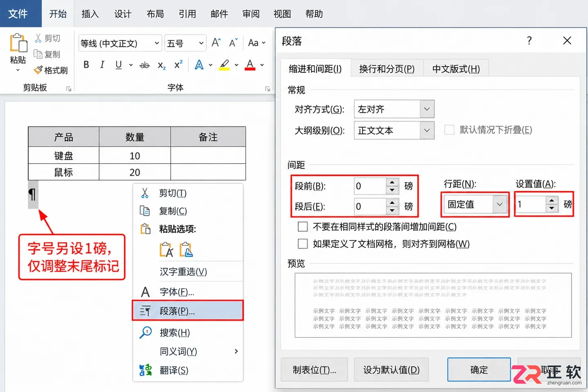588x392 pixels.
Task: Apply Underline formatting
Action: pyautogui.click(x=118, y=65)
